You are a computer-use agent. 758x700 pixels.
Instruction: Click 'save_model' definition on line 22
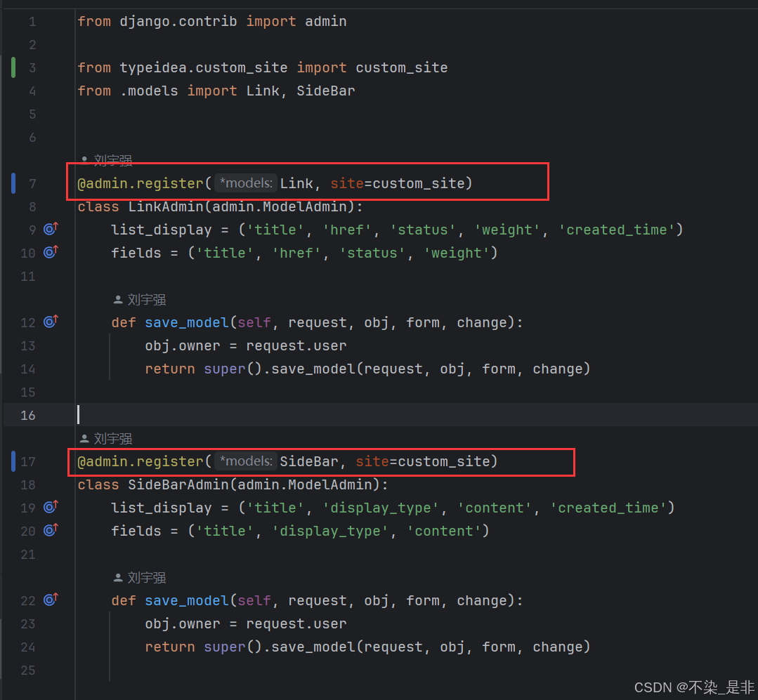click(x=187, y=601)
